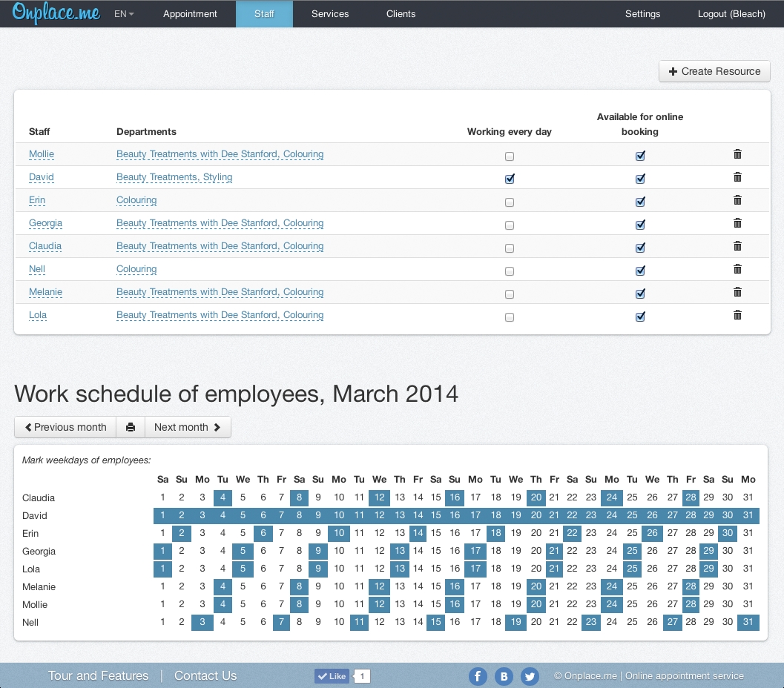Go to the Services tab
This screenshot has width=784, height=688.
coord(330,14)
